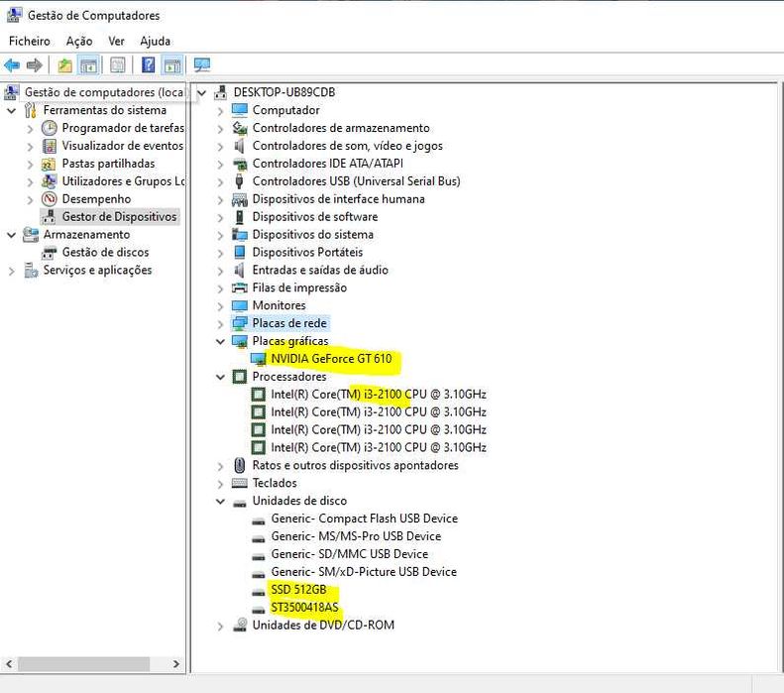Click the Back arrow toolbar icon
The image size is (784, 693).
(x=12, y=65)
